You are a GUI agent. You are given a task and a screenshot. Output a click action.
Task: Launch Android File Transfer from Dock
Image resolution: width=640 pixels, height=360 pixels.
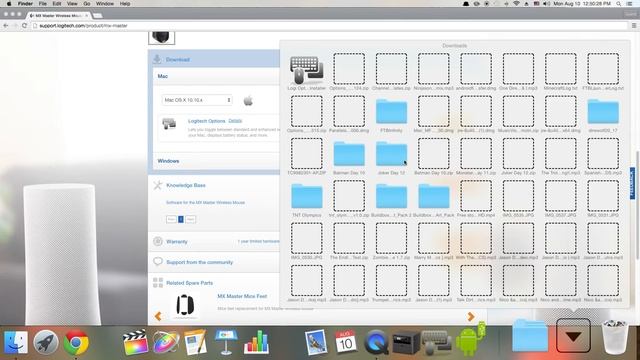470,340
